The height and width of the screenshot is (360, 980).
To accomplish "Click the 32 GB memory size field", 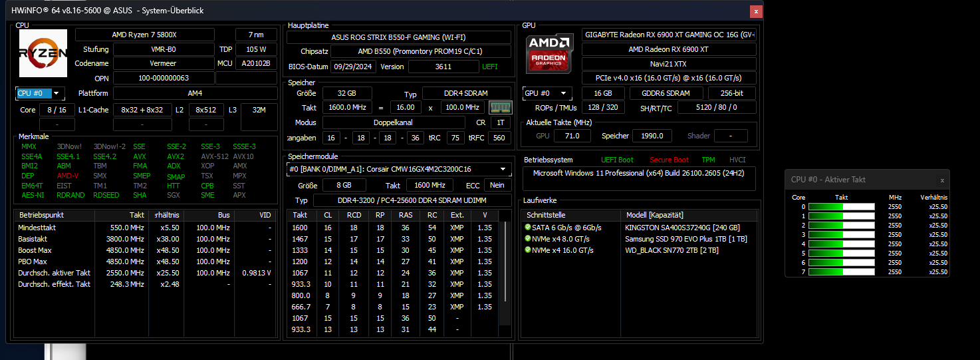I will point(347,94).
